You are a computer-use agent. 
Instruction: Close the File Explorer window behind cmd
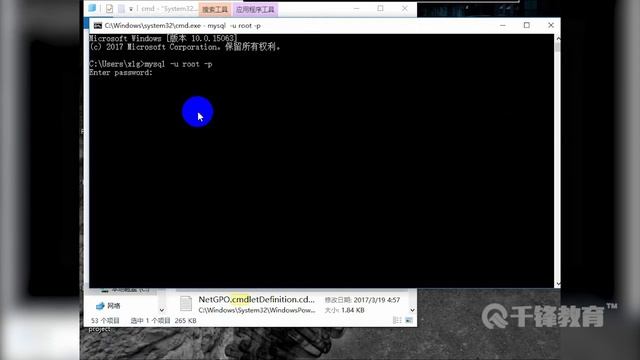404,8
